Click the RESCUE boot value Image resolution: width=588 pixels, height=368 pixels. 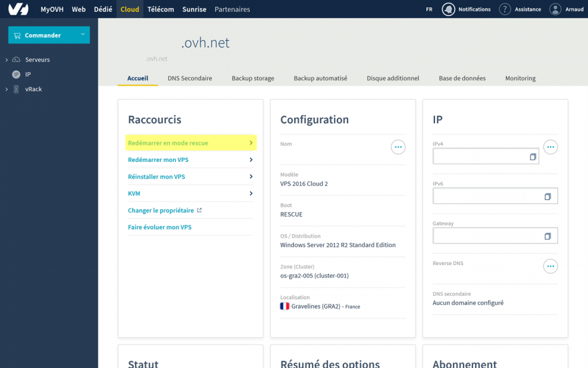point(291,214)
